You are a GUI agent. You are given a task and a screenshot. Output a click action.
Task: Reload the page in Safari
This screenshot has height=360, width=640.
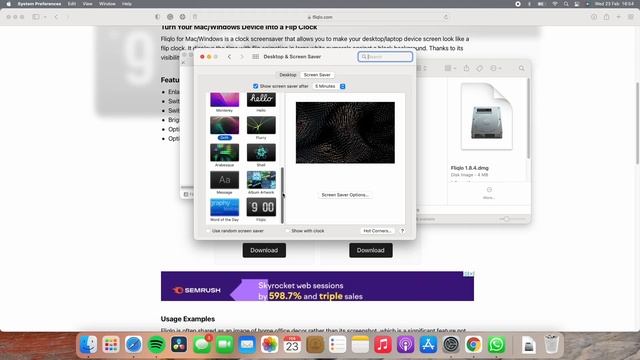[446, 17]
